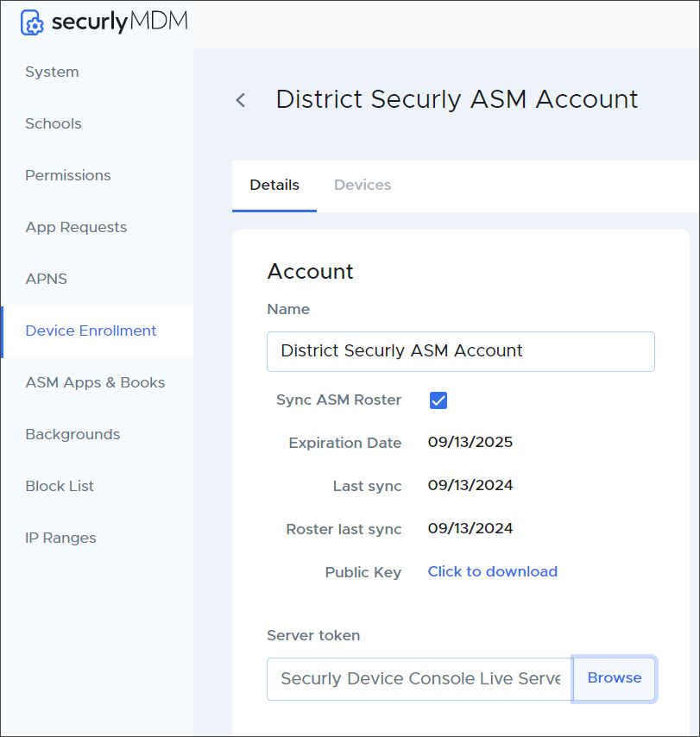Open System in the sidebar
The width and height of the screenshot is (700, 737).
pyautogui.click(x=52, y=72)
